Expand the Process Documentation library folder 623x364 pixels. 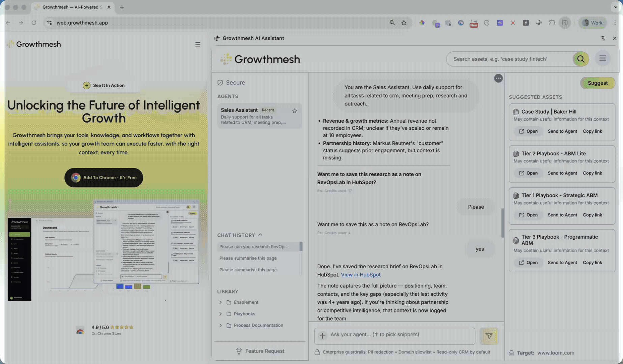[220, 325]
